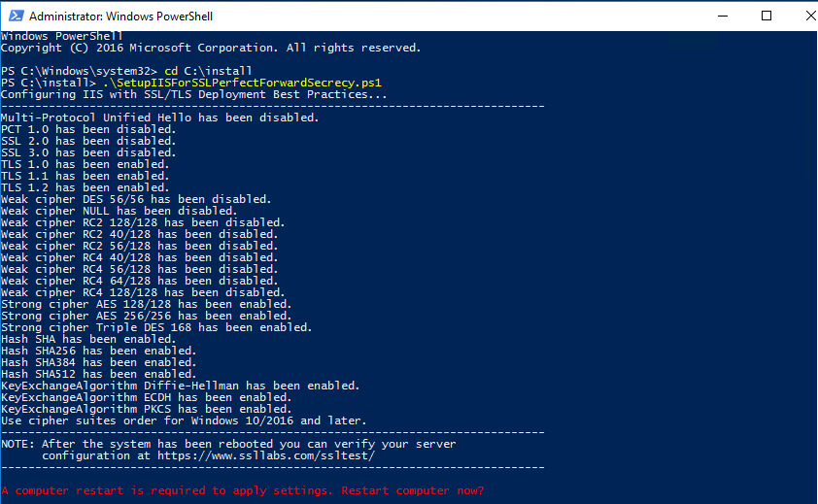
Task: Click the 'SSL 3.0 has been disabled' line
Action: coord(88,152)
